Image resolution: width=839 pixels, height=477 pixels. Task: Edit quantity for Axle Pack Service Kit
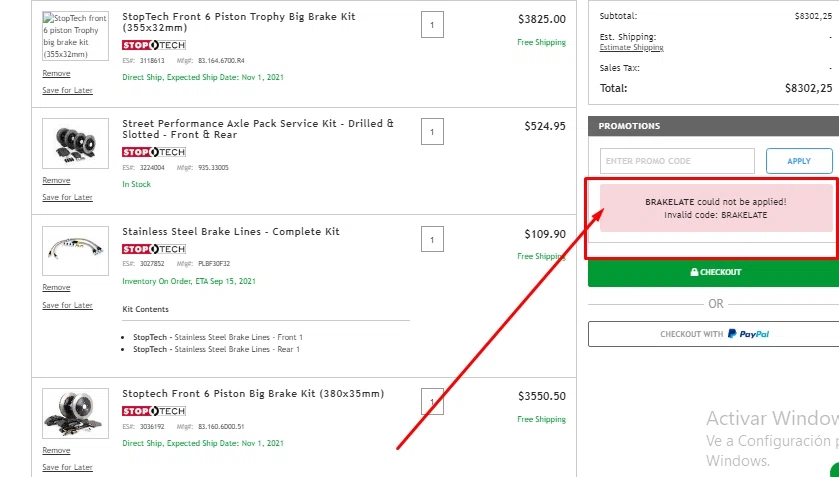(x=432, y=132)
